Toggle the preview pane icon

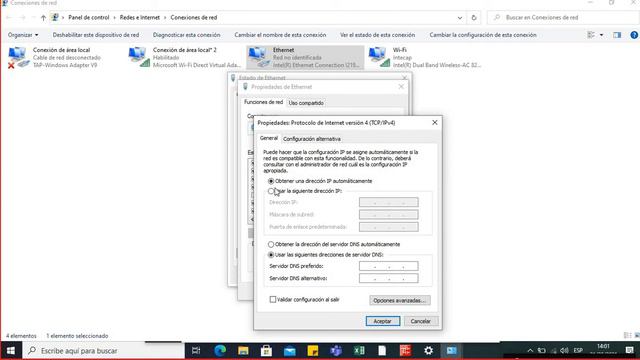point(617,35)
